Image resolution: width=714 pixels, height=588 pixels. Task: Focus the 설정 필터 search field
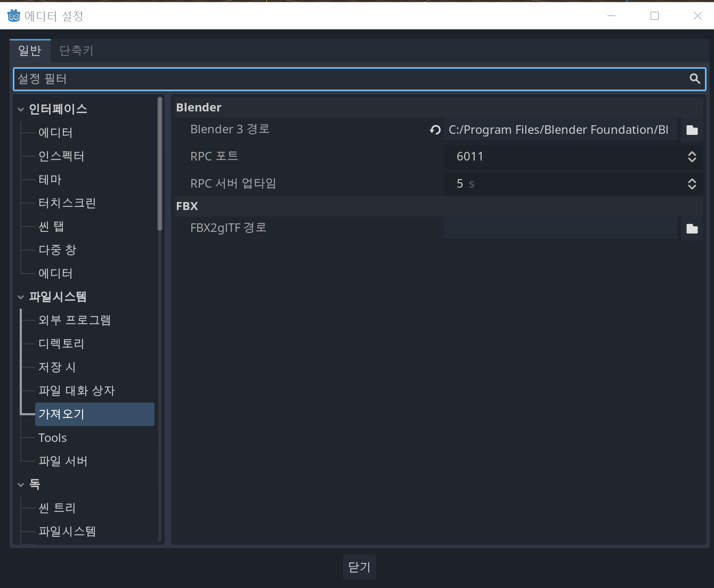[360, 79]
